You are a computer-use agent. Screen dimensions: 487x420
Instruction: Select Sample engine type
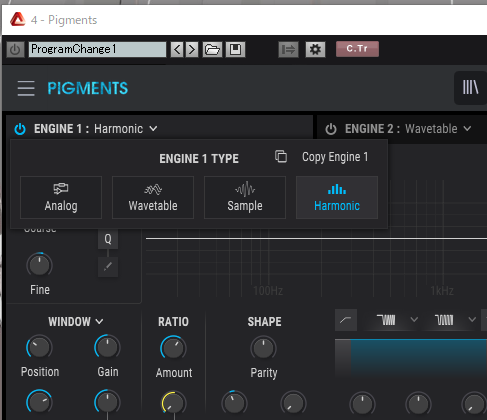(245, 197)
